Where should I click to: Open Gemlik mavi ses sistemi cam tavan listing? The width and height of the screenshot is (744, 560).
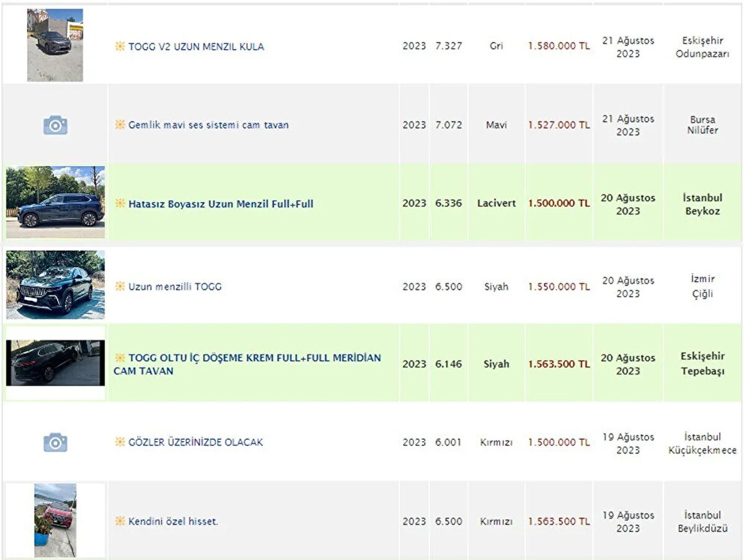pyautogui.click(x=208, y=125)
